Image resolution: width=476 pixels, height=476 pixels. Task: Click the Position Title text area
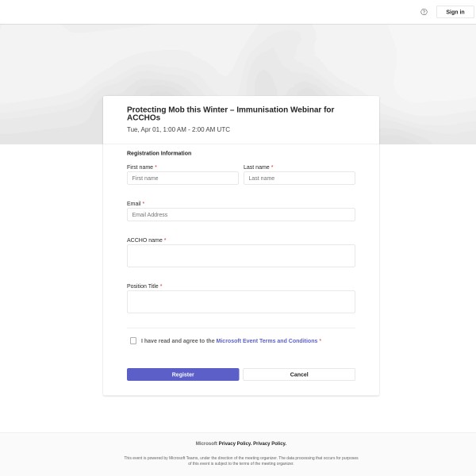pyautogui.click(x=240, y=302)
